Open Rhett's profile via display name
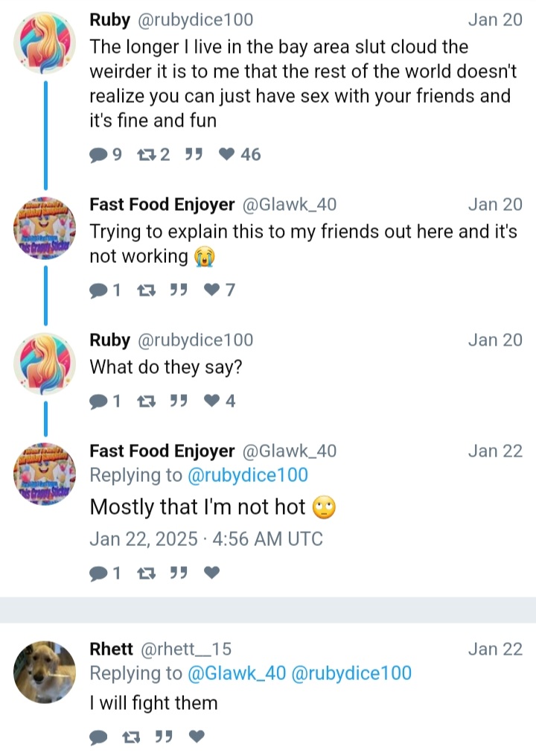This screenshot has height=756, width=536. pos(111,649)
